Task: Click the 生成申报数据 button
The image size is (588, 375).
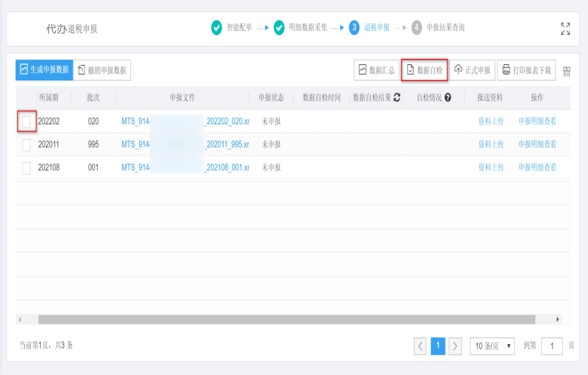Action: pyautogui.click(x=44, y=70)
